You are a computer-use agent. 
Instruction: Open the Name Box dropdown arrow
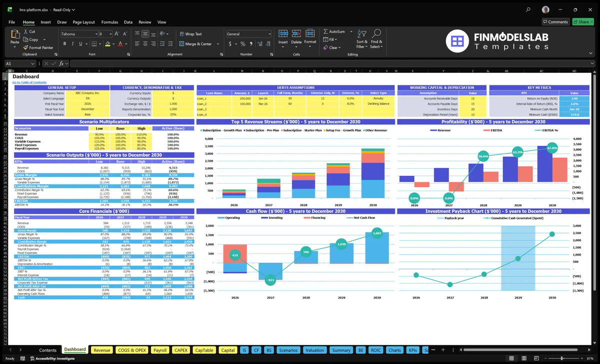coord(33,64)
